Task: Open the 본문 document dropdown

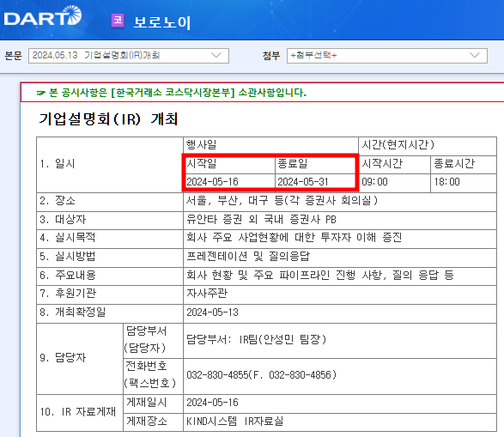Action: pos(129,56)
